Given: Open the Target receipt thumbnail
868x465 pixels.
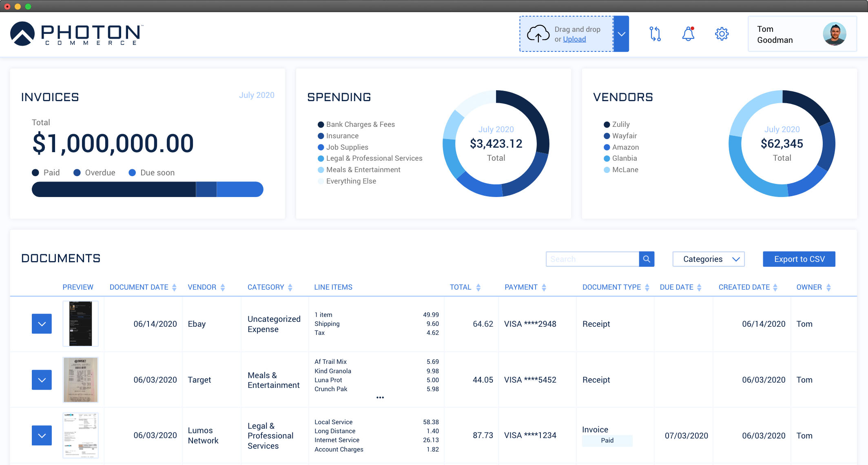Looking at the screenshot, I should pyautogui.click(x=80, y=380).
